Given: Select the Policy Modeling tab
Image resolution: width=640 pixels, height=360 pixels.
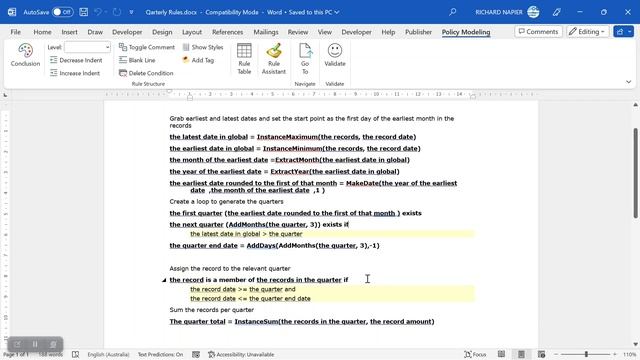Looking at the screenshot, I should 466,32.
